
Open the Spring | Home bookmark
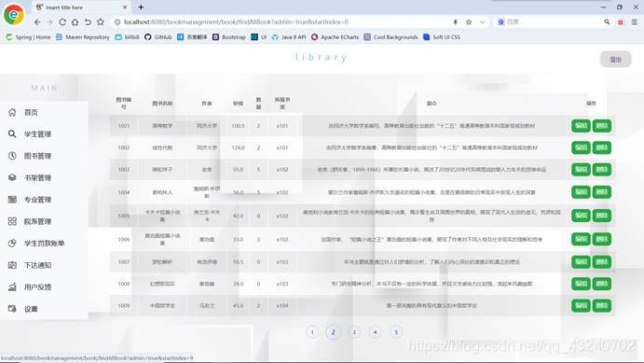pos(28,37)
